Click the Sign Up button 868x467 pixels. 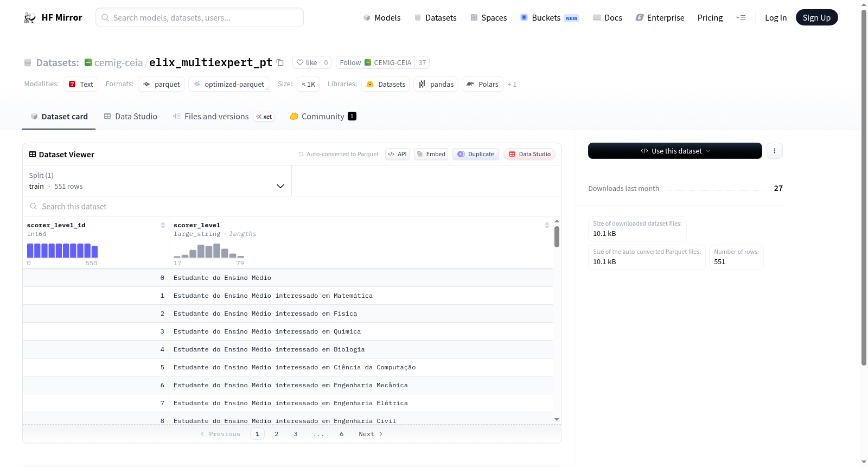point(816,18)
